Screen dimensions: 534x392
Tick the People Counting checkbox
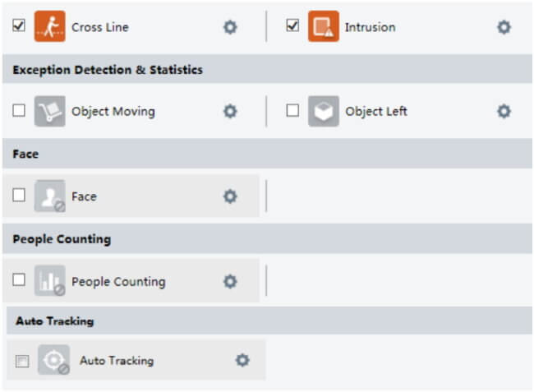point(19,280)
